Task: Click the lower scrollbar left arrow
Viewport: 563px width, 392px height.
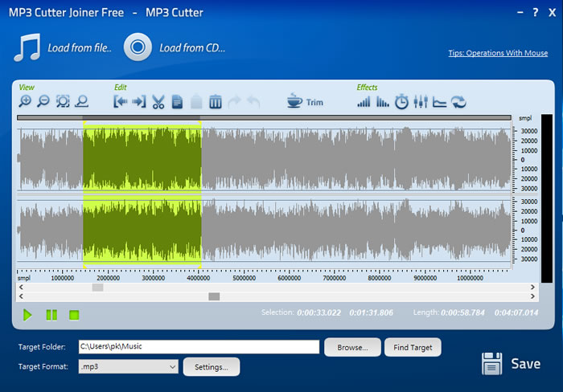Action: coord(21,296)
